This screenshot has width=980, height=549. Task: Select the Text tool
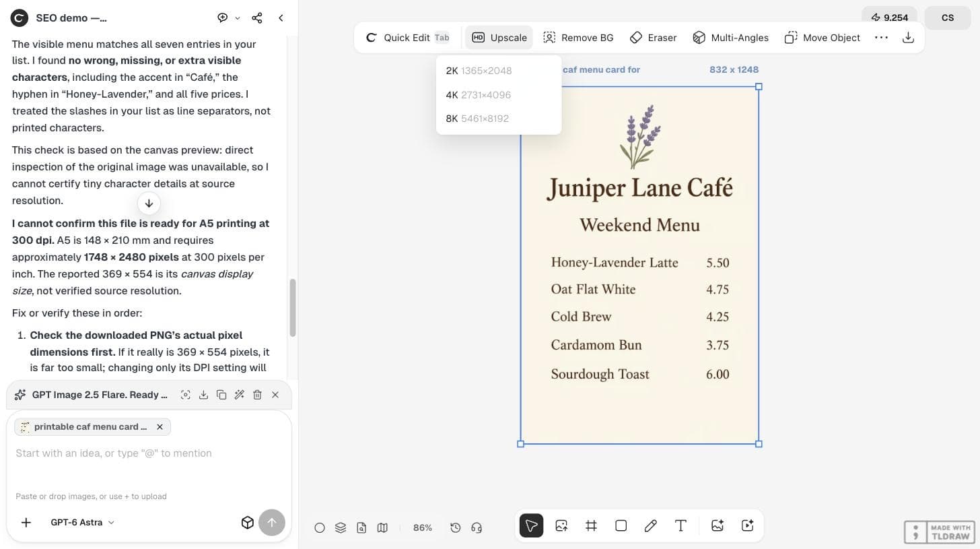click(680, 525)
